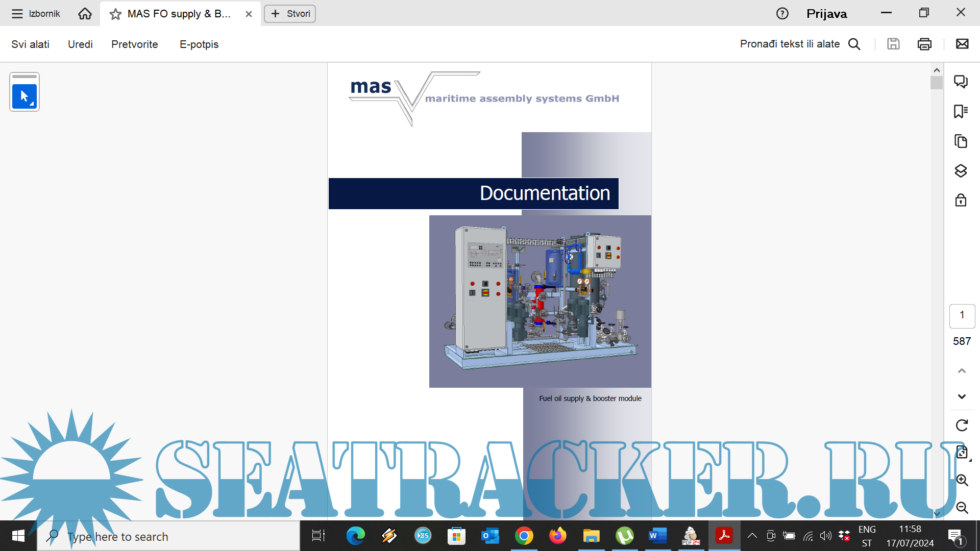Open page thumbnails panel icon
The width and height of the screenshot is (980, 551).
point(961,141)
